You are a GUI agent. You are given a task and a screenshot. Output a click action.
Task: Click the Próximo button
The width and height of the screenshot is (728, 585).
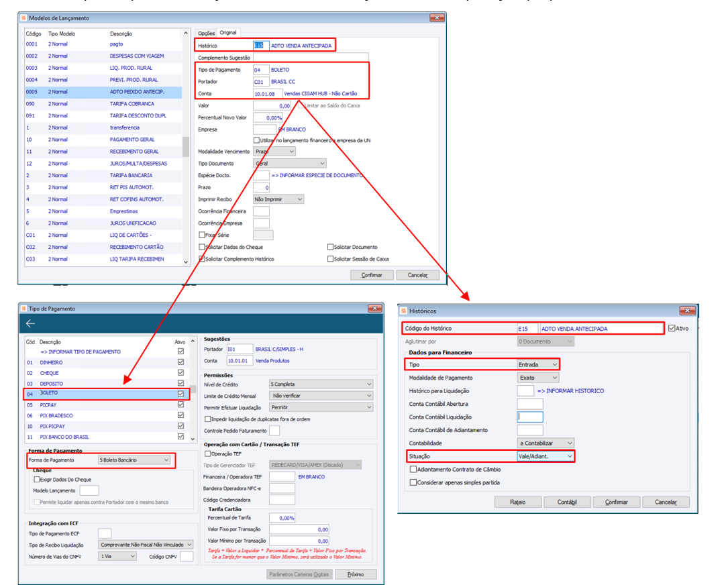click(x=356, y=574)
